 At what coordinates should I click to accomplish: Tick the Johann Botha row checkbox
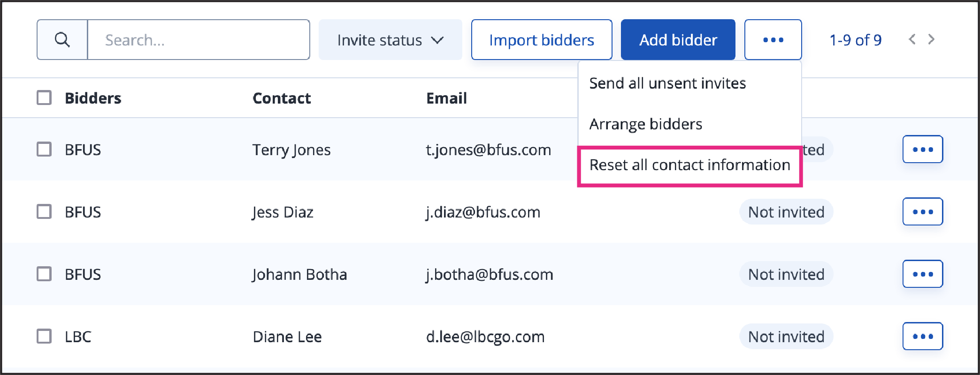click(x=44, y=274)
